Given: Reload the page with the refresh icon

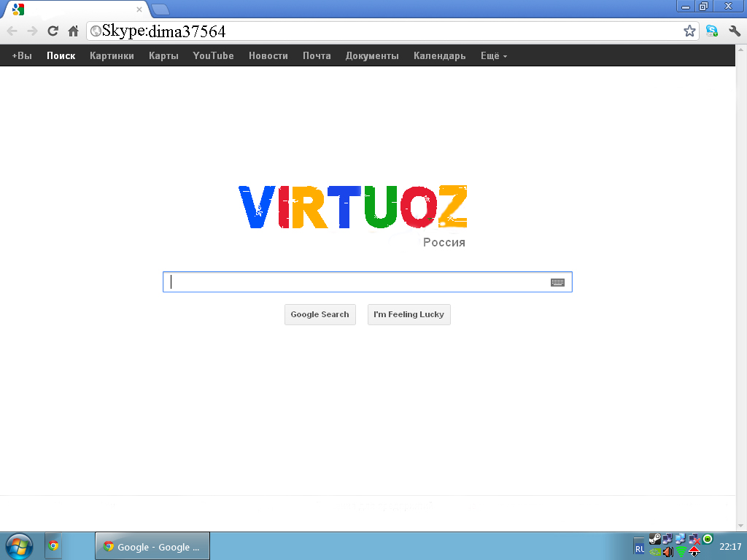Looking at the screenshot, I should point(53,31).
